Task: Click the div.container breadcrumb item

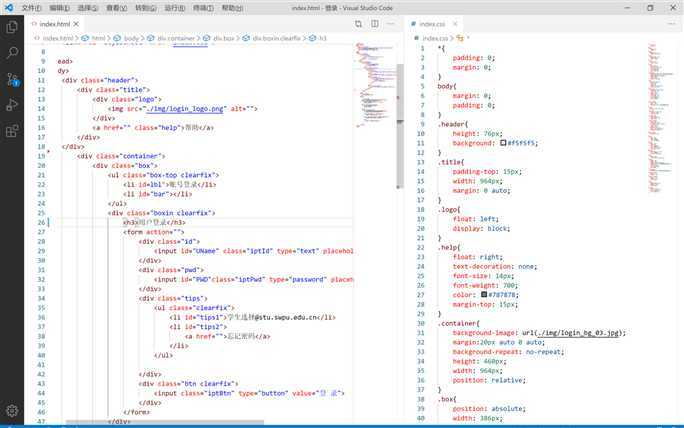Action: tap(176, 38)
